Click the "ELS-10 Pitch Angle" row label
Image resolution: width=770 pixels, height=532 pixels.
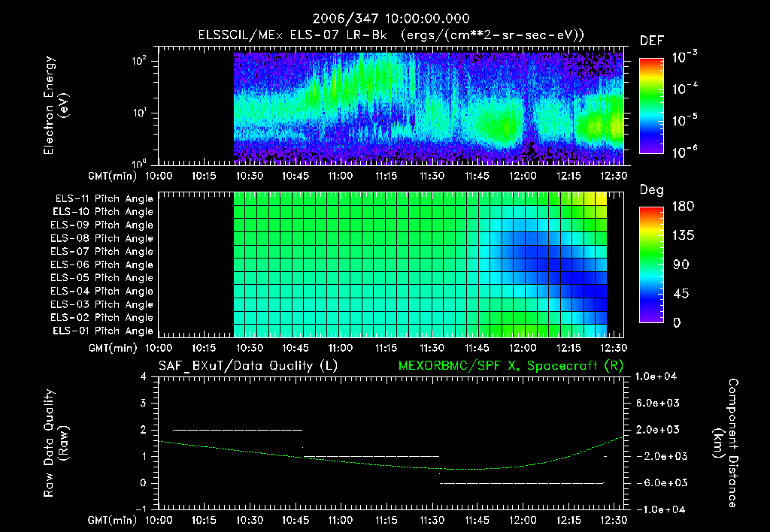103,212
